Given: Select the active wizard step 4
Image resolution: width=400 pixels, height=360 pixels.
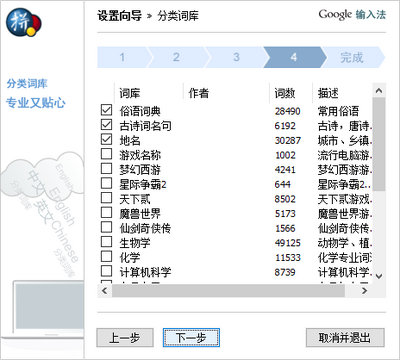Looking at the screenshot, I should pyautogui.click(x=294, y=57).
